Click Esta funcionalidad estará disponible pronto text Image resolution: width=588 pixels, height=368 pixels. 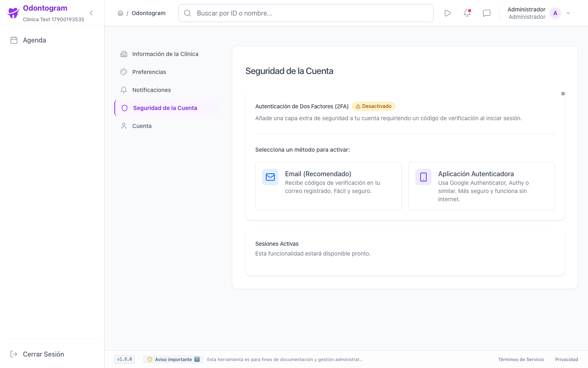pos(313,254)
